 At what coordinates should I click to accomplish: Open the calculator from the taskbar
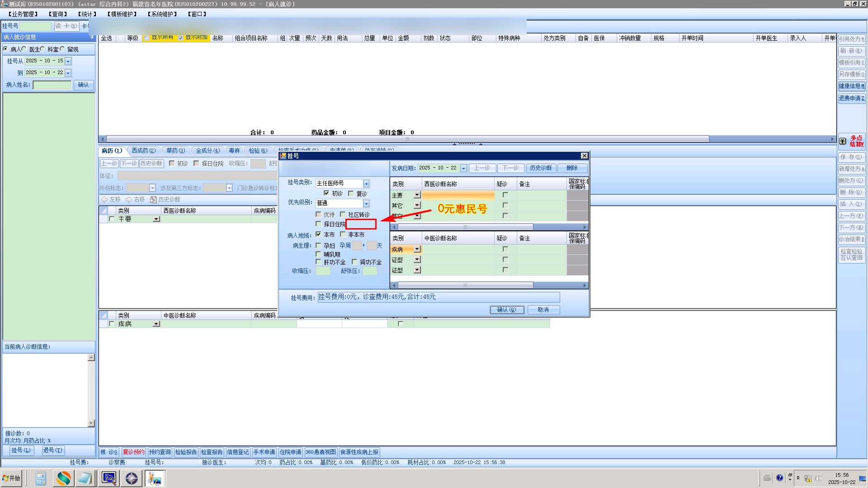41,478
